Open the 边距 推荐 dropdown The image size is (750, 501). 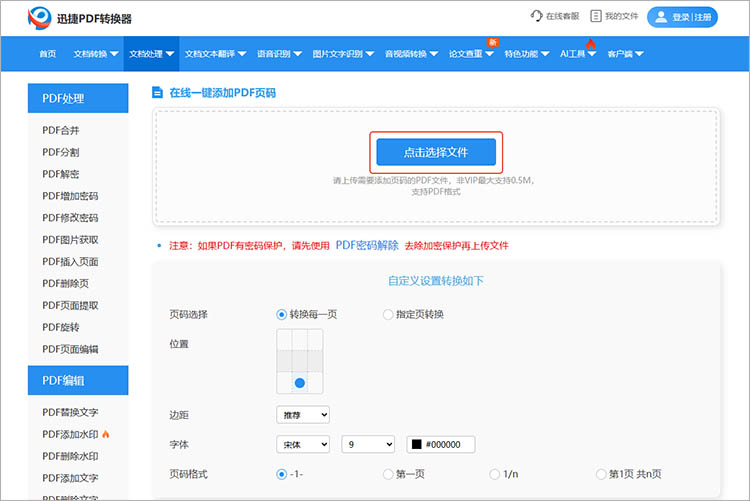coord(303,415)
